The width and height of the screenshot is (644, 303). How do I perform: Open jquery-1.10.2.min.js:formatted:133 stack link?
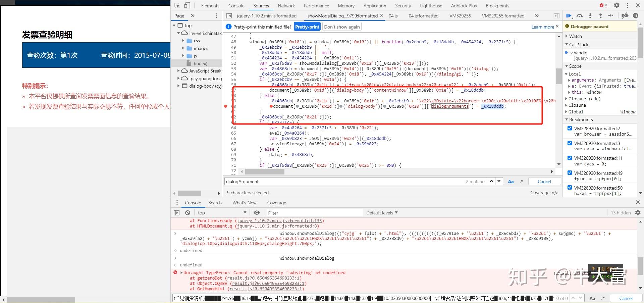click(x=279, y=221)
